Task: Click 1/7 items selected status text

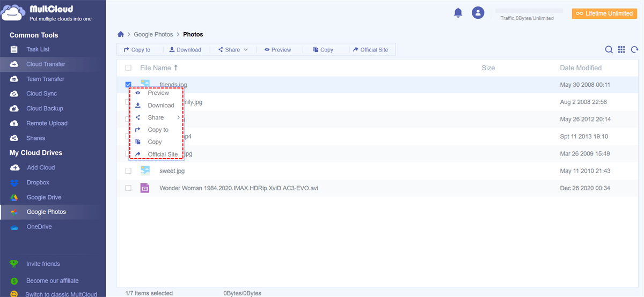Action: point(149,293)
